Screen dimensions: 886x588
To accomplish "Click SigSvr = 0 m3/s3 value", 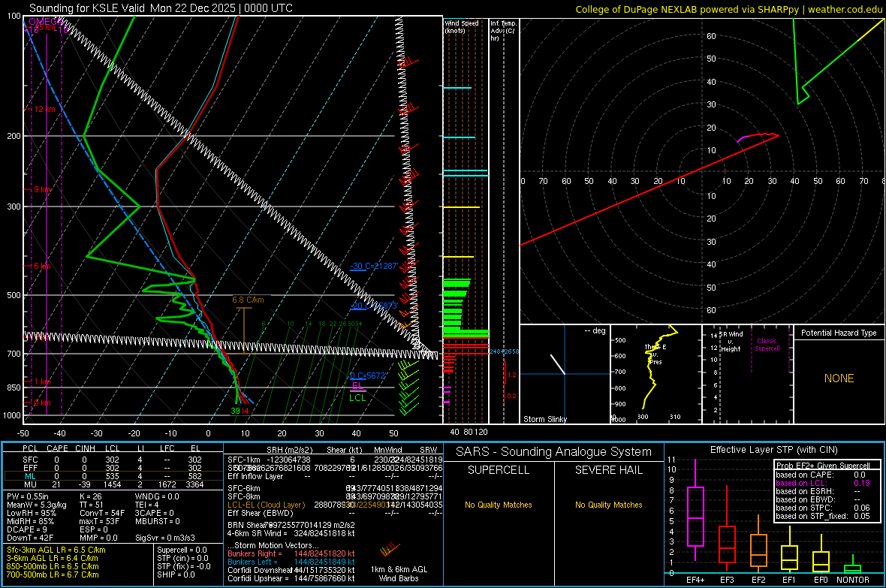I will pos(165,538).
